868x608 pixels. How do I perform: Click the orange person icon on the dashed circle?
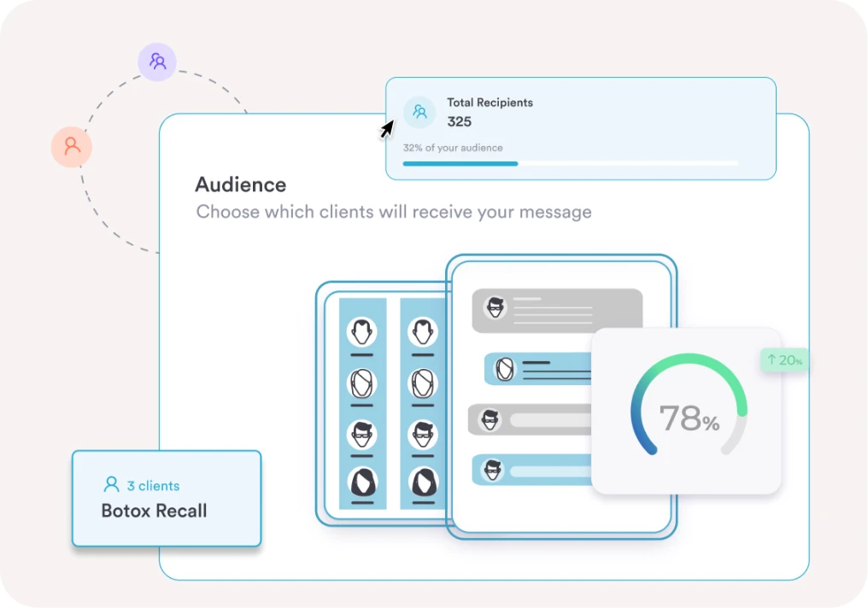(72, 146)
